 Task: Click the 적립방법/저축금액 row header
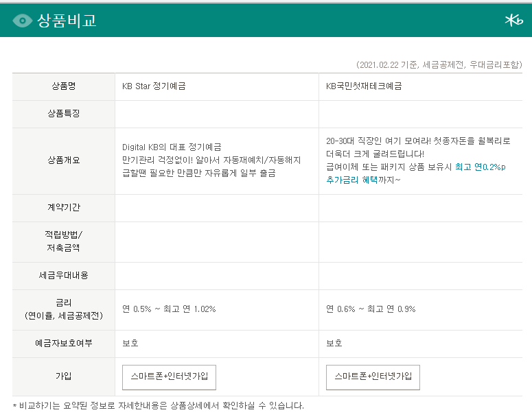[x=63, y=241]
